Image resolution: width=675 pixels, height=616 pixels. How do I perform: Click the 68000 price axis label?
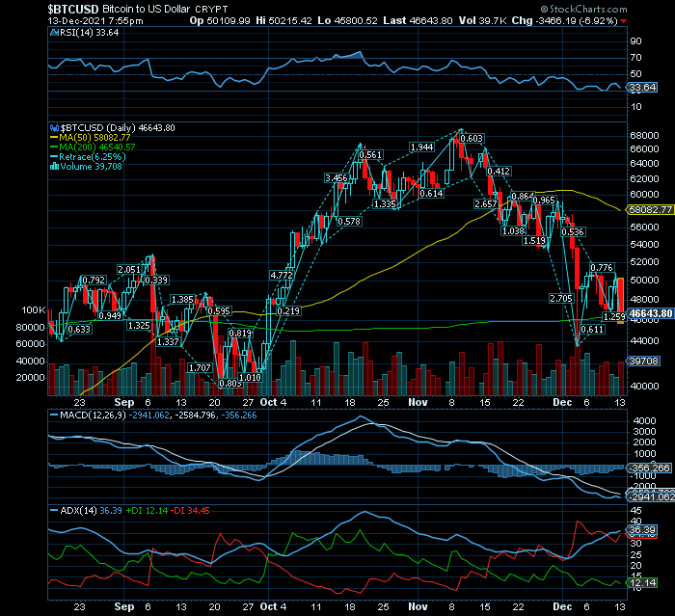tap(644, 135)
